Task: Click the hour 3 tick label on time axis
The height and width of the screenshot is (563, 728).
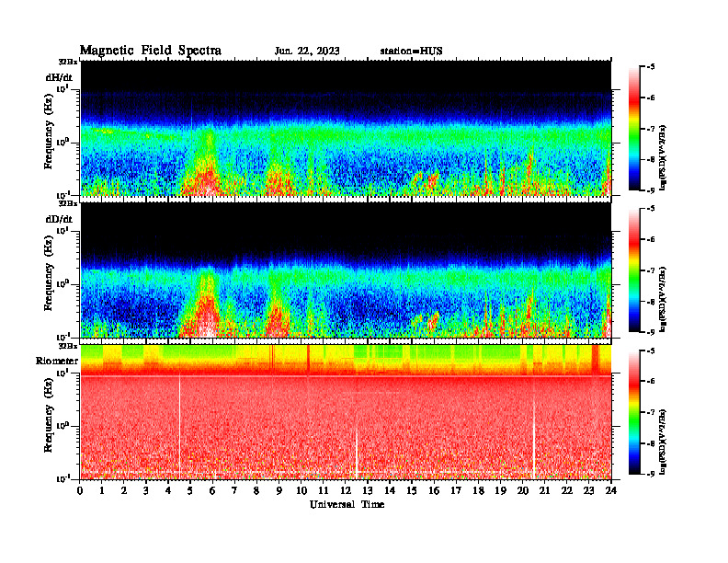Action: point(146,490)
